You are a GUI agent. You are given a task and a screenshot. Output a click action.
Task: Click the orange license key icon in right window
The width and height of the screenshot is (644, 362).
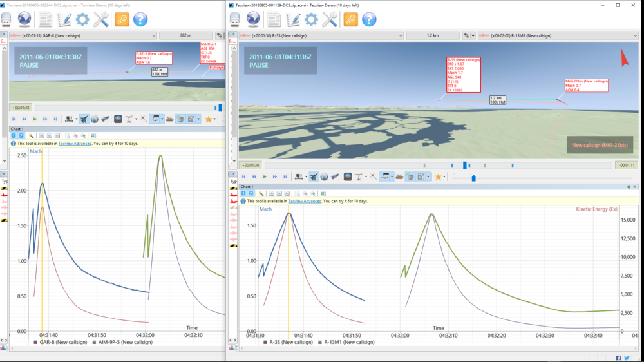[350, 19]
